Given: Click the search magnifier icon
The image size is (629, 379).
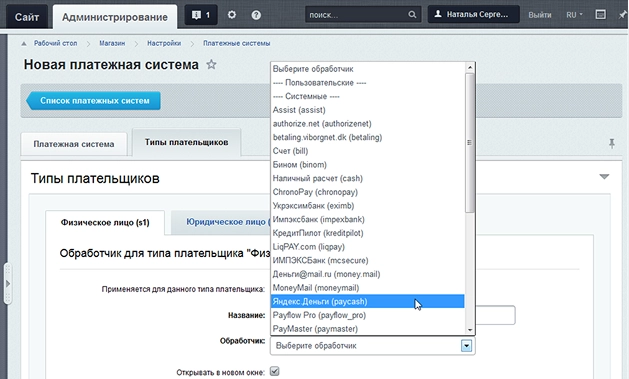Looking at the screenshot, I should point(412,15).
